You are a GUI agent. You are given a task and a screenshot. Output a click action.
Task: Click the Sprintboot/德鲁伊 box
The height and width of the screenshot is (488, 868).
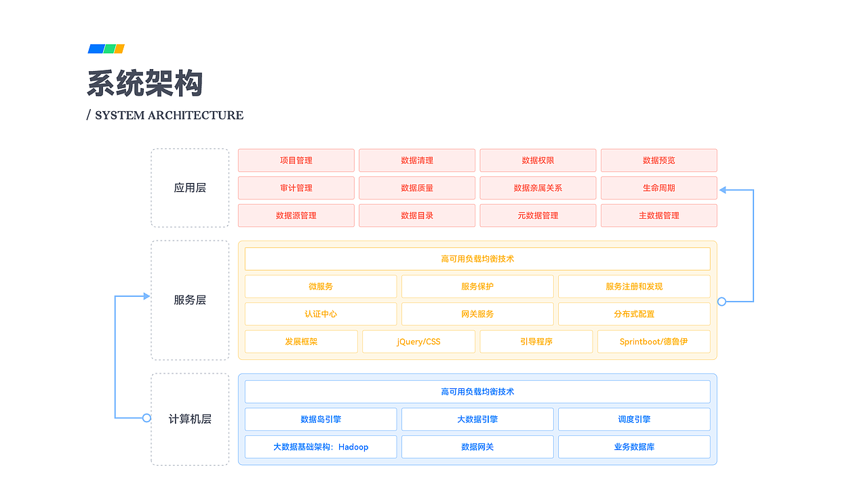(x=654, y=342)
